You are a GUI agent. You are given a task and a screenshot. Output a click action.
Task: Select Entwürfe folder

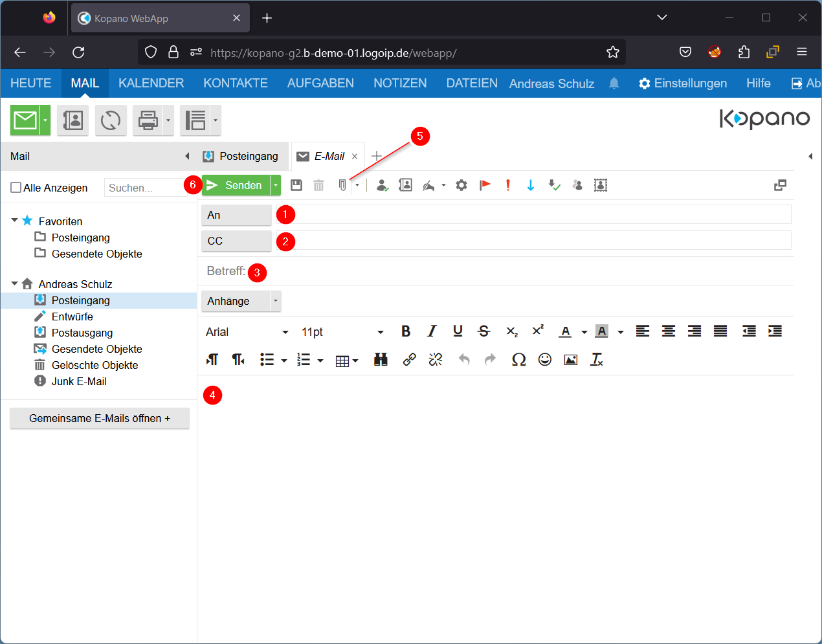point(72,316)
